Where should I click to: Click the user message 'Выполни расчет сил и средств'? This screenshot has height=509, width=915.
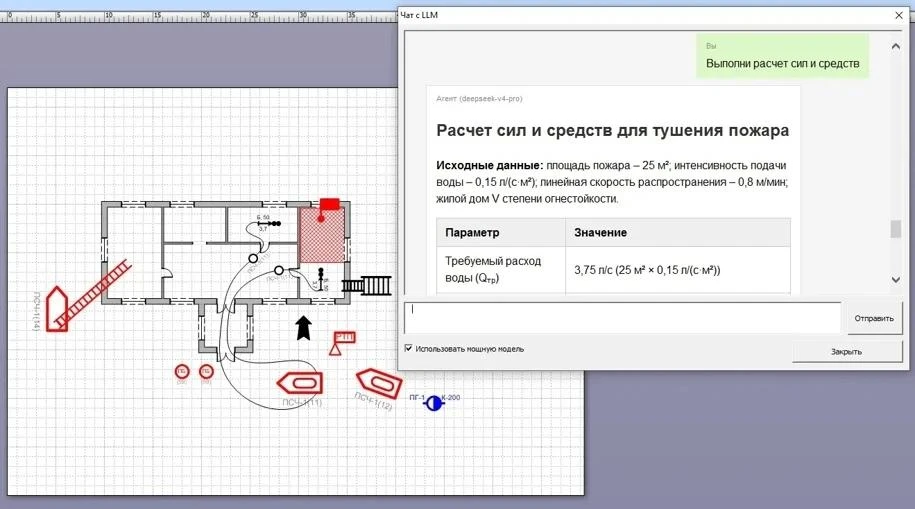pos(783,63)
